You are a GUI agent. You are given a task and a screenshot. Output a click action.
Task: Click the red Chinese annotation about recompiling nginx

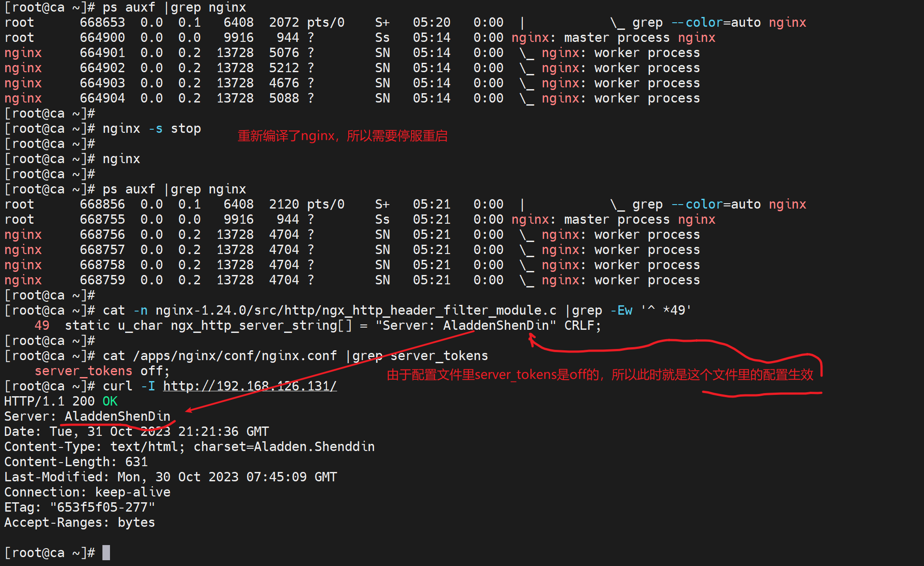(x=342, y=136)
